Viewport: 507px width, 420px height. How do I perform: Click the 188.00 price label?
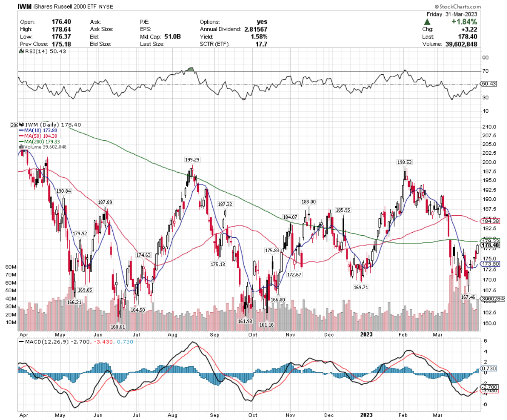coord(309,202)
